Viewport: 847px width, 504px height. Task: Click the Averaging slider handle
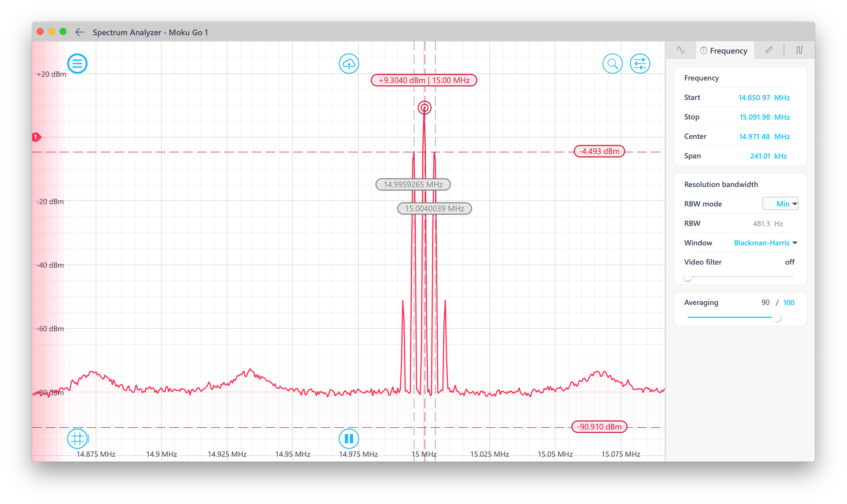coord(777,318)
